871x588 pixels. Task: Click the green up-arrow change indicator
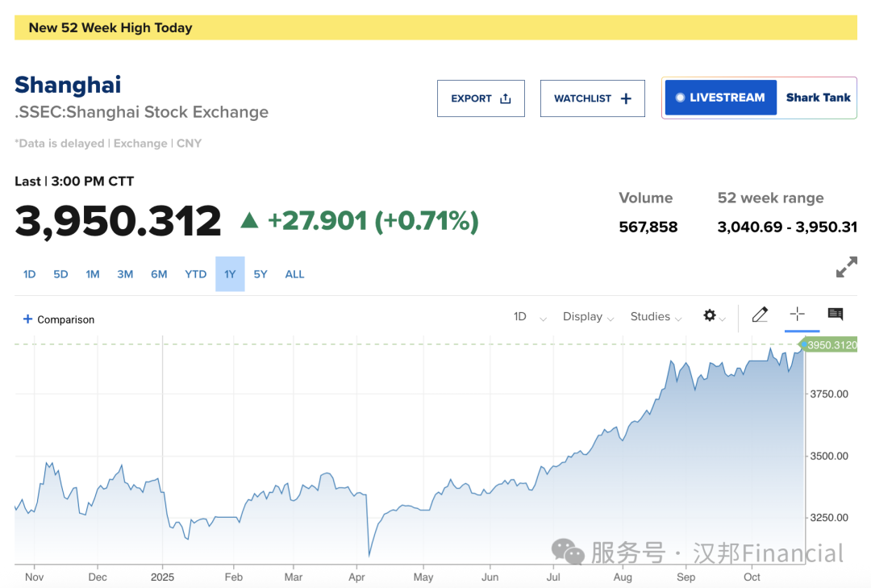click(x=250, y=219)
